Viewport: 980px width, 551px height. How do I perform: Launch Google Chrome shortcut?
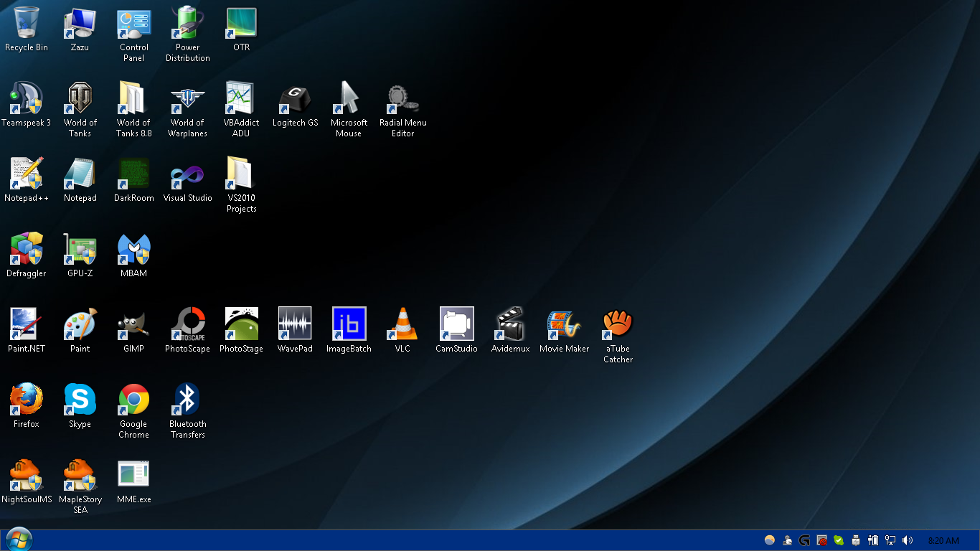point(133,400)
